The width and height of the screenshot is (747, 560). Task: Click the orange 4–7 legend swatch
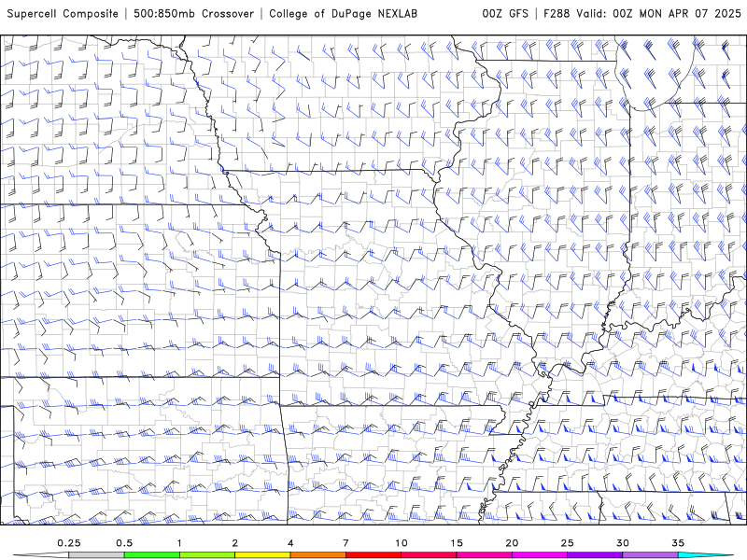tap(317, 555)
